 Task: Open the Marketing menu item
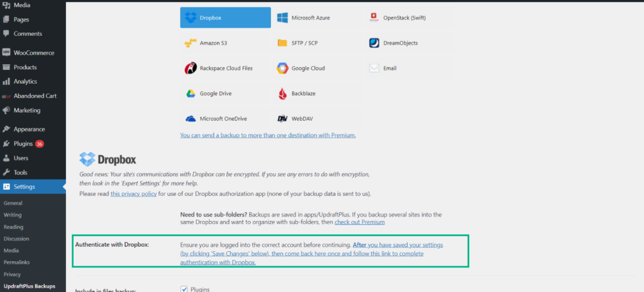33,110
